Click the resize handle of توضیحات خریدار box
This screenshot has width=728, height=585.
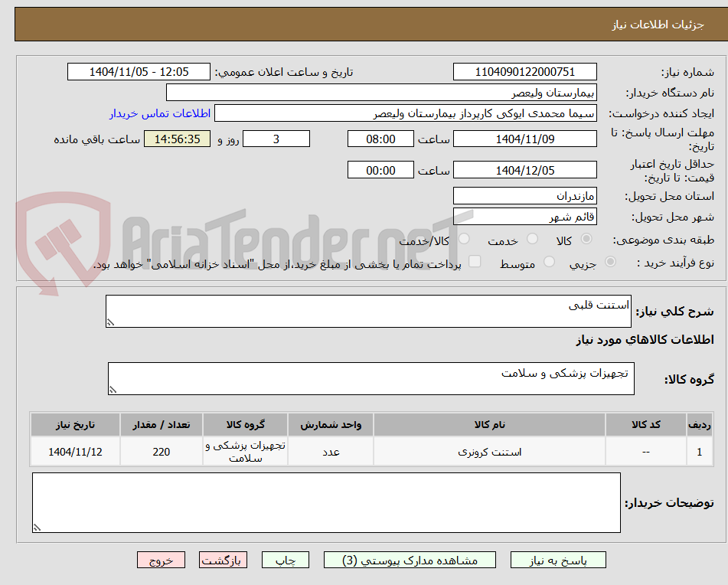click(38, 528)
